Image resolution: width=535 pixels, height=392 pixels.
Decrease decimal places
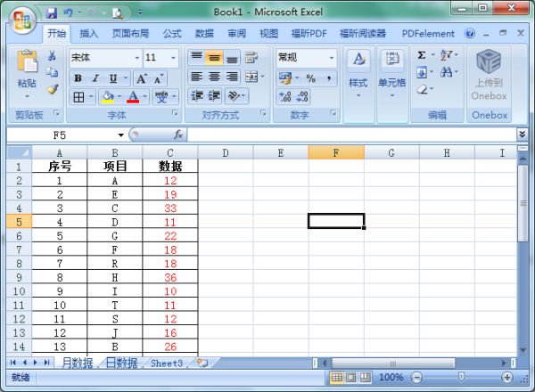pos(302,97)
